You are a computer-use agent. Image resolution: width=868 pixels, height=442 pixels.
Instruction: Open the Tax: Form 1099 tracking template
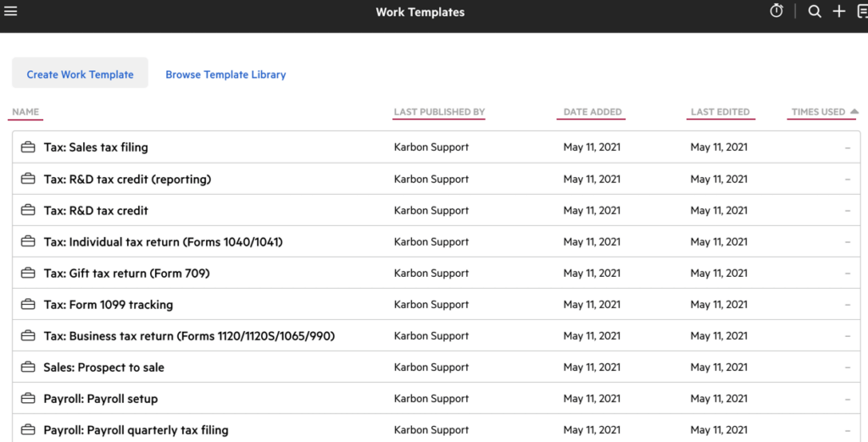tap(108, 305)
